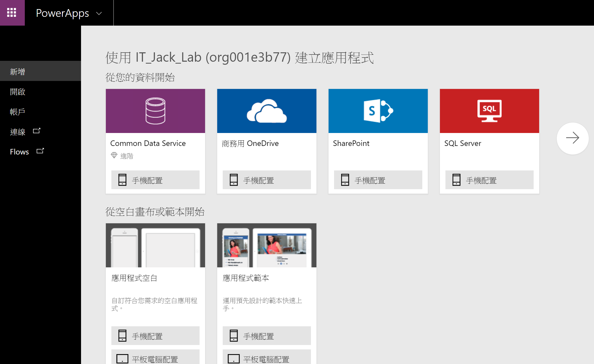Image resolution: width=594 pixels, height=364 pixels.
Task: Select 開啟 in the sidebar
Action: click(x=41, y=92)
